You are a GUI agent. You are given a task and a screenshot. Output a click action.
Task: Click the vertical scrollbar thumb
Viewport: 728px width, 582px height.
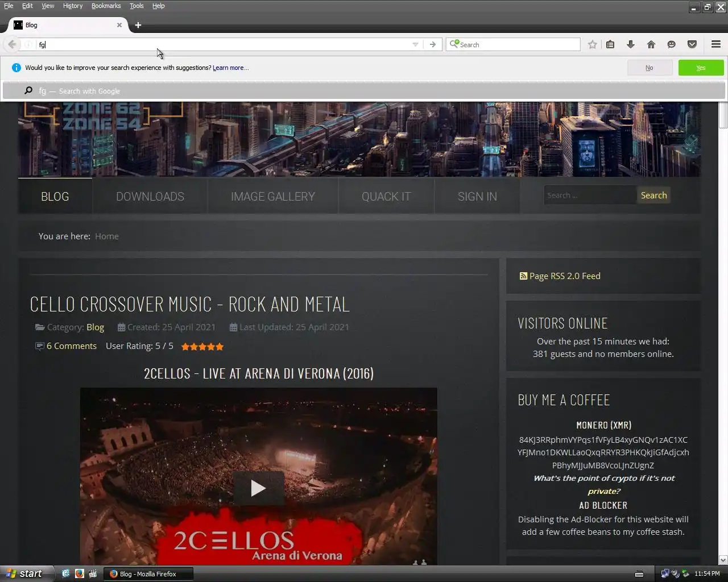pos(723,115)
